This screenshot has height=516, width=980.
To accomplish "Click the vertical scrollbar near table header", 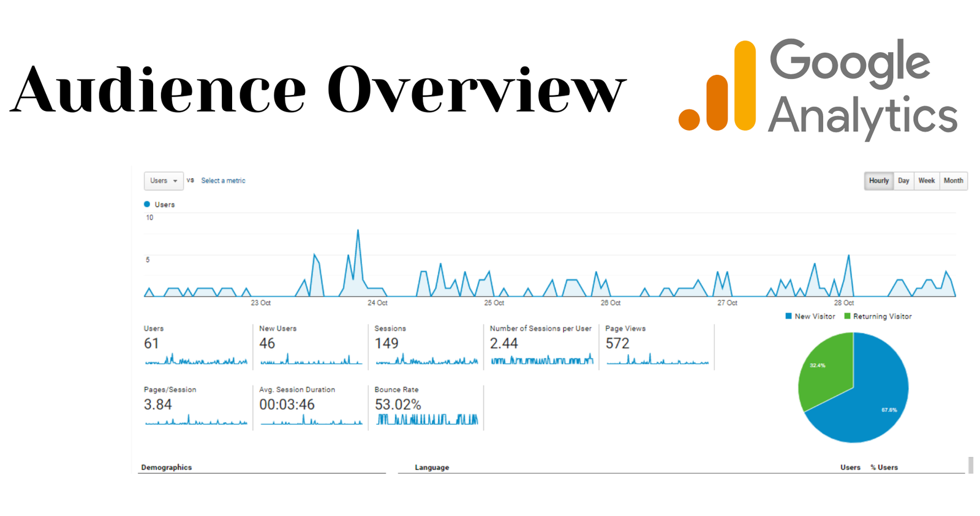I will click(971, 465).
